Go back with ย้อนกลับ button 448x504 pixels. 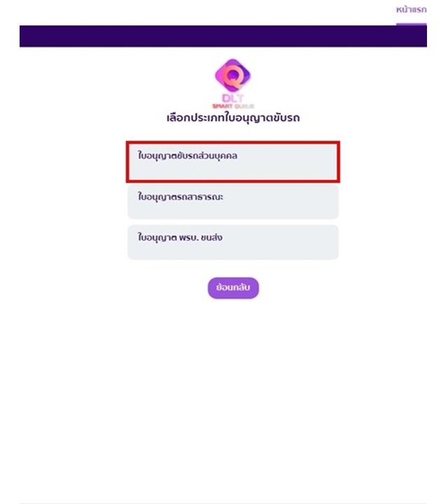click(233, 288)
